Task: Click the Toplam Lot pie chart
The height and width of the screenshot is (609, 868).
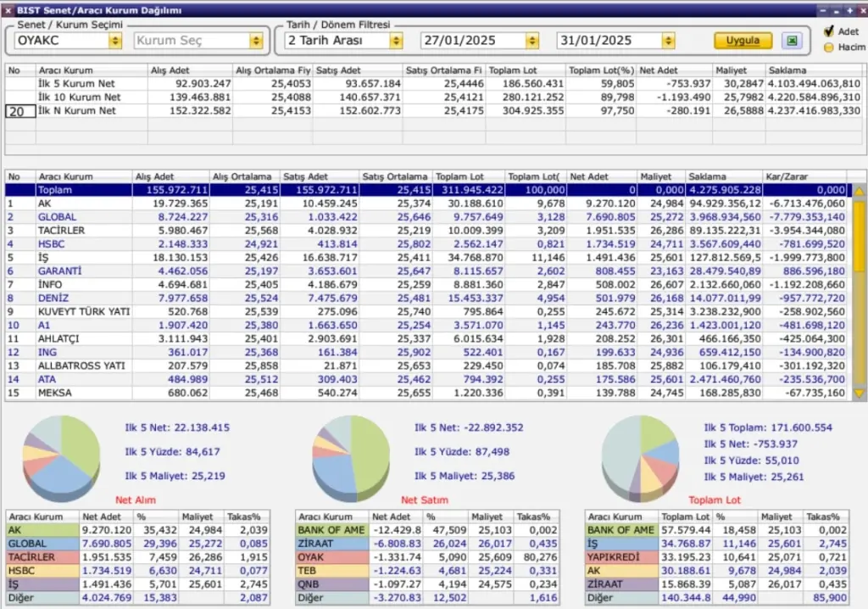Action: [x=641, y=458]
